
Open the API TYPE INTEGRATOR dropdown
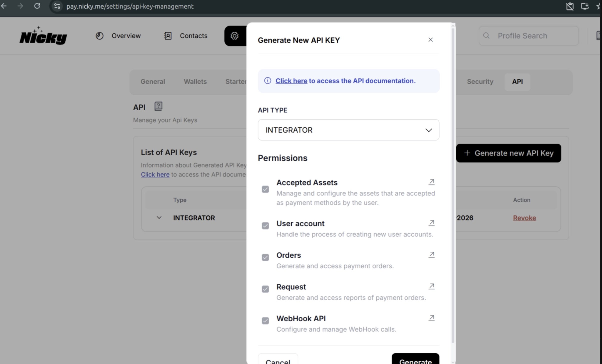coord(348,130)
